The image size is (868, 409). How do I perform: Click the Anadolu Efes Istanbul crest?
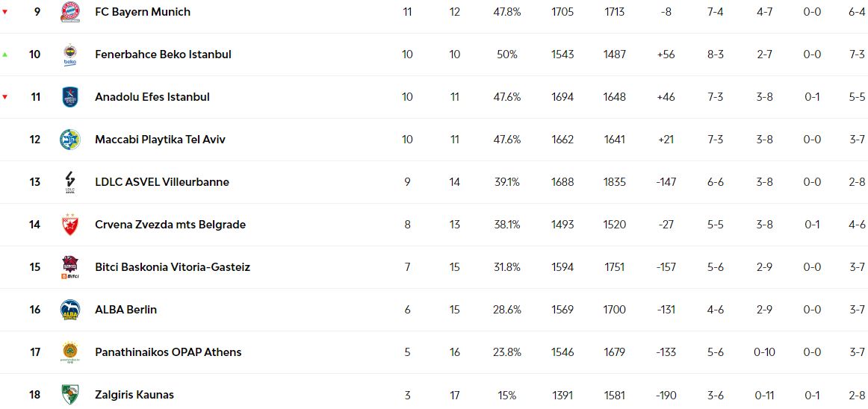(x=70, y=97)
